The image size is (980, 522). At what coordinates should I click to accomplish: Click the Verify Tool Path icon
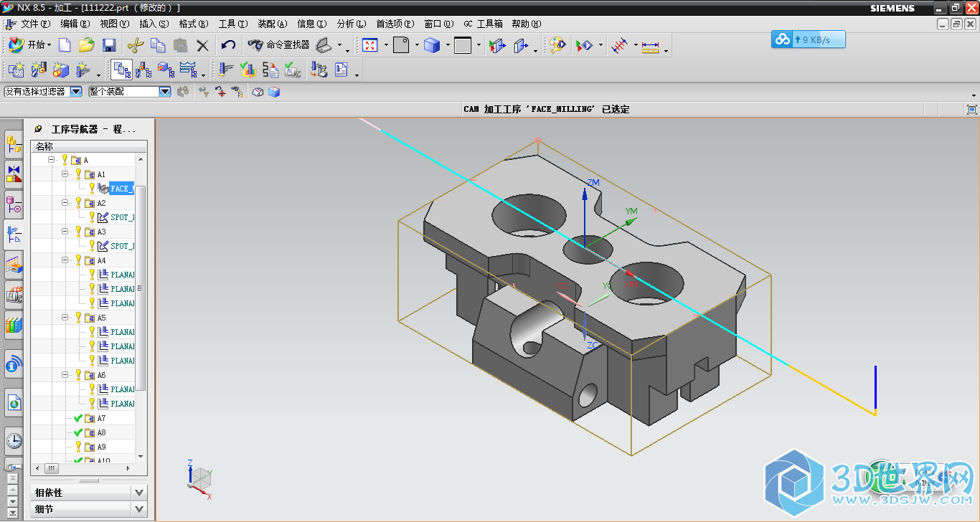click(x=248, y=70)
